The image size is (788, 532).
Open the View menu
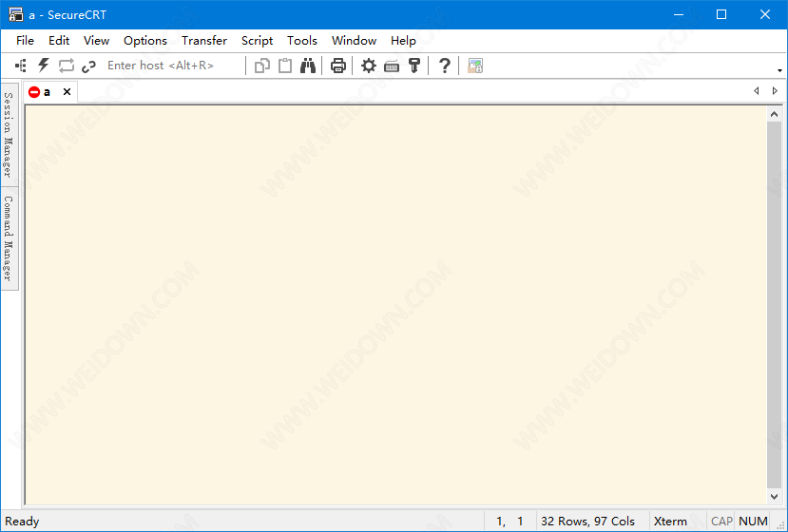(x=97, y=41)
